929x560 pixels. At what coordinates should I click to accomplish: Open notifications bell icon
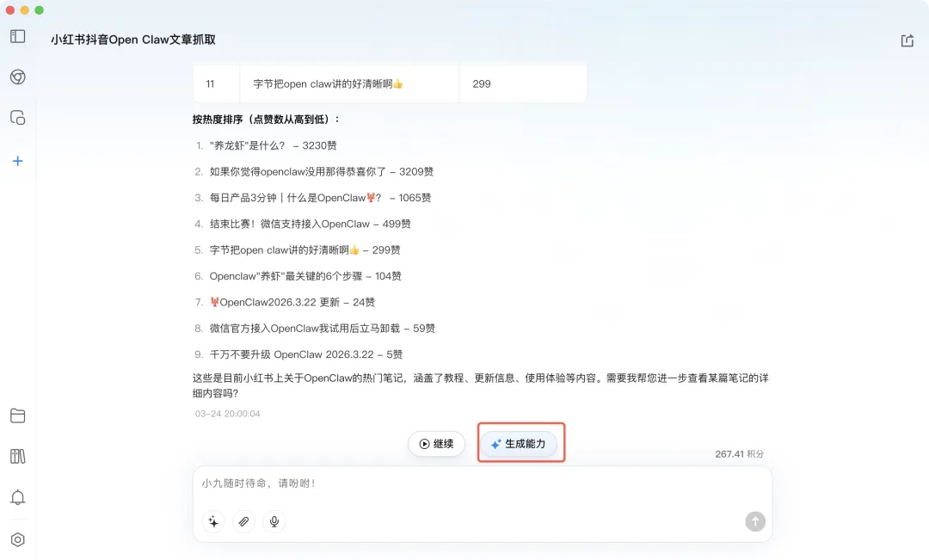[x=18, y=497]
